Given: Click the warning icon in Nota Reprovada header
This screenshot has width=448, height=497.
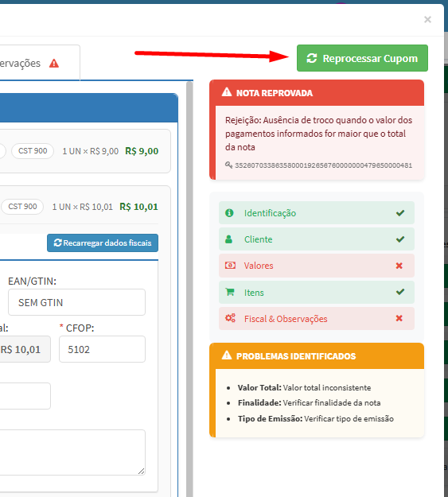Looking at the screenshot, I should [227, 92].
